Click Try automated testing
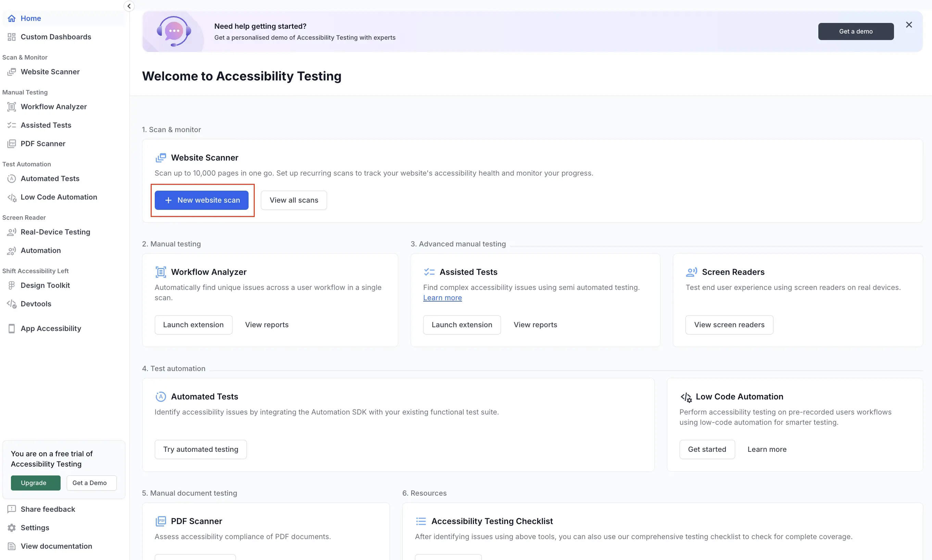932x560 pixels. 200,449
